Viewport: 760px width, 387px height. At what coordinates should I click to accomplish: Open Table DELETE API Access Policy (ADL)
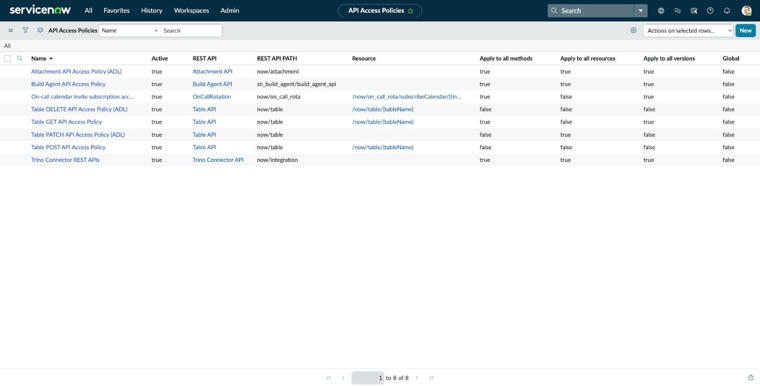[x=79, y=109]
